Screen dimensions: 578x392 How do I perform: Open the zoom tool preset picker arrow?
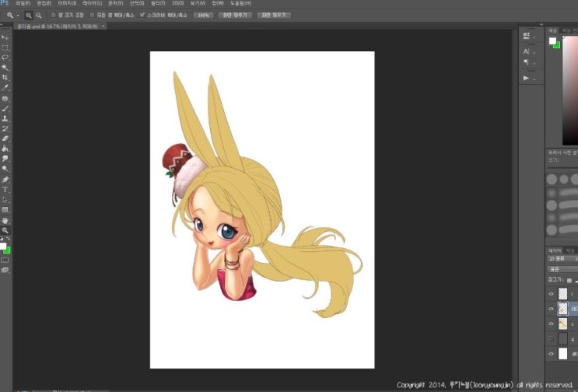point(17,16)
